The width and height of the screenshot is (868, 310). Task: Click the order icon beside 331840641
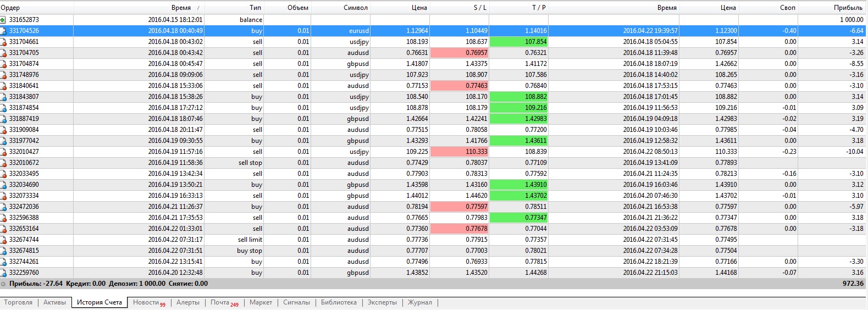pyautogui.click(x=3, y=86)
